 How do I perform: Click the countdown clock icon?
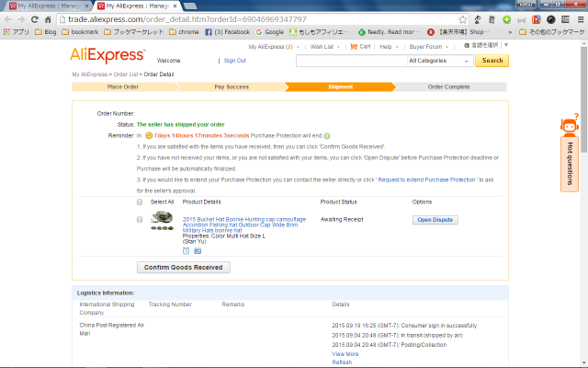149,135
